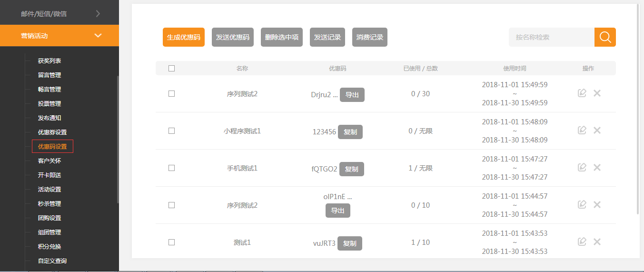Delete the 测试1 coupon entry

(x=597, y=242)
